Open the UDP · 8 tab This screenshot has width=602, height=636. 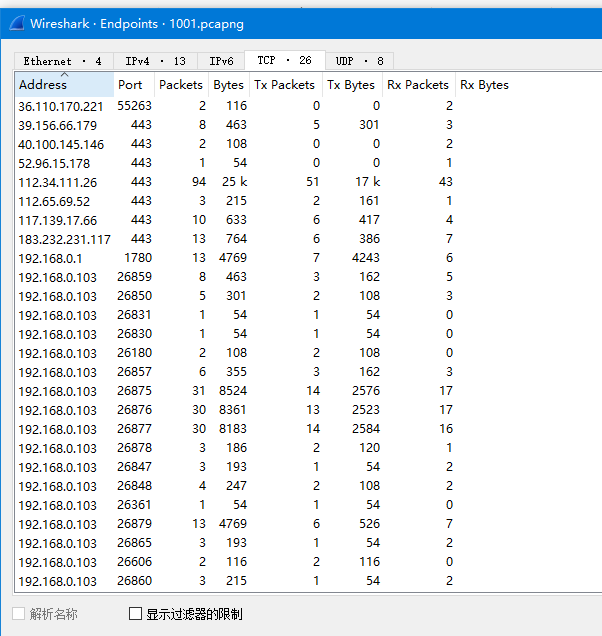click(x=359, y=61)
